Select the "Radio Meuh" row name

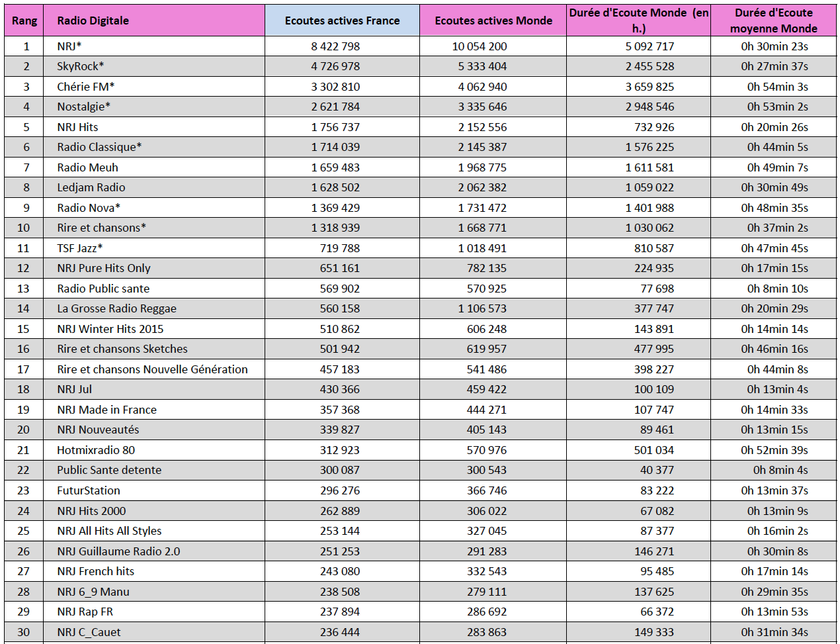point(88,167)
